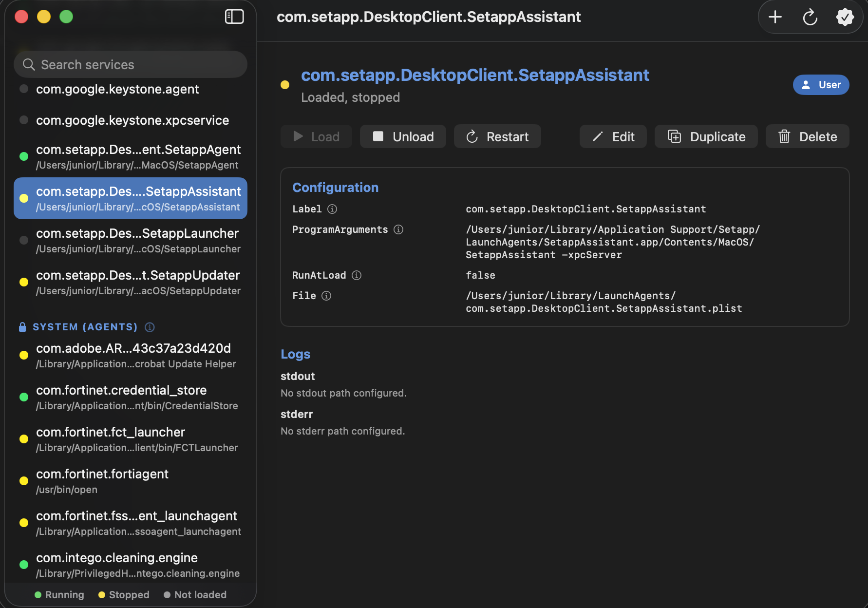868x608 pixels.
Task: Click the Stopped legend entry
Action: pos(124,595)
